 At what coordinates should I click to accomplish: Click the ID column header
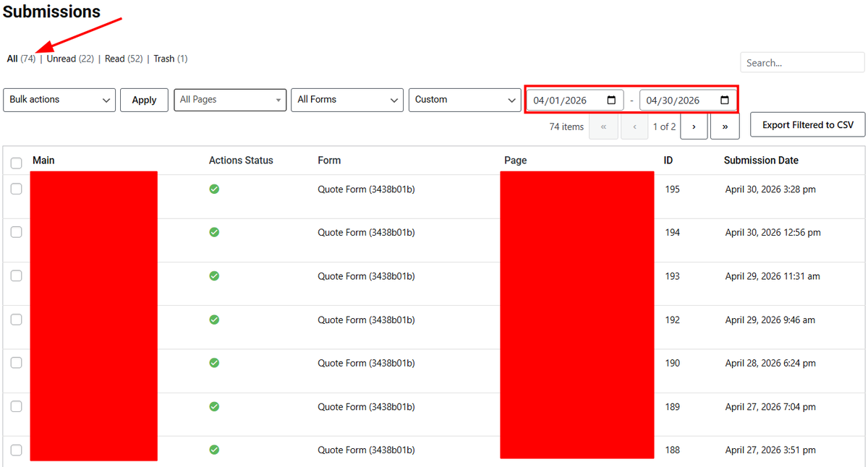[x=668, y=160]
